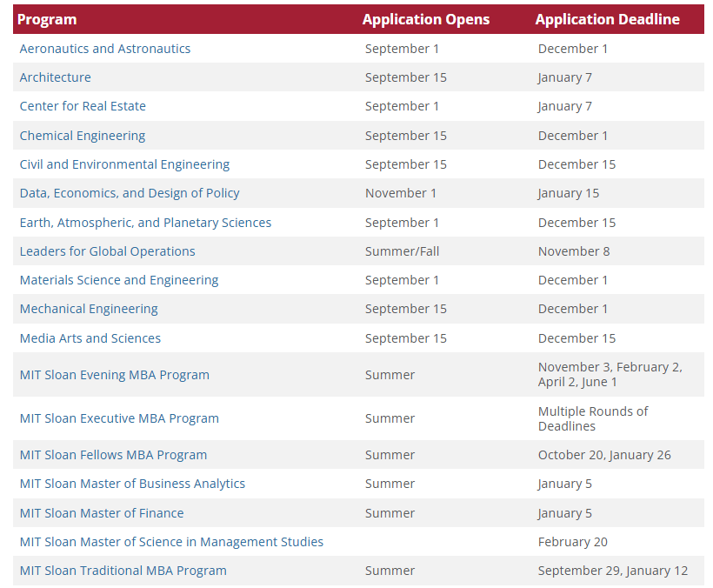The width and height of the screenshot is (713, 588).
Task: Open Data, Economics, and Design of Policy
Action: (130, 193)
